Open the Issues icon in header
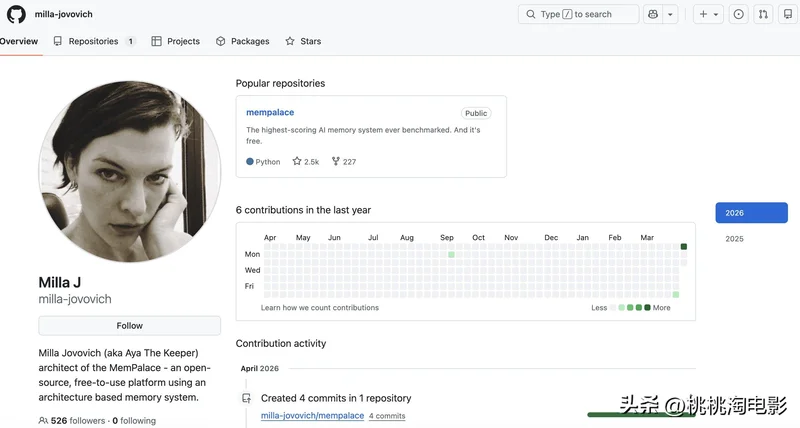800x428 pixels. pyautogui.click(x=739, y=14)
